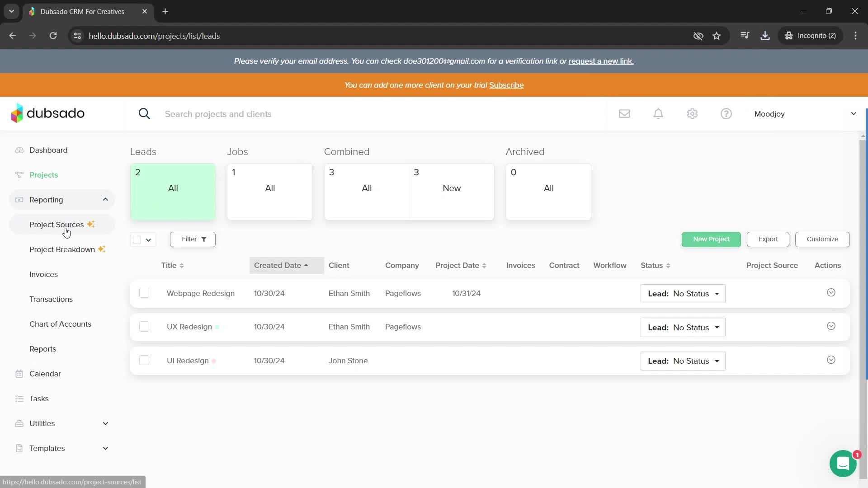Image resolution: width=868 pixels, height=488 pixels.
Task: Open the chat support bubble
Action: 843,463
